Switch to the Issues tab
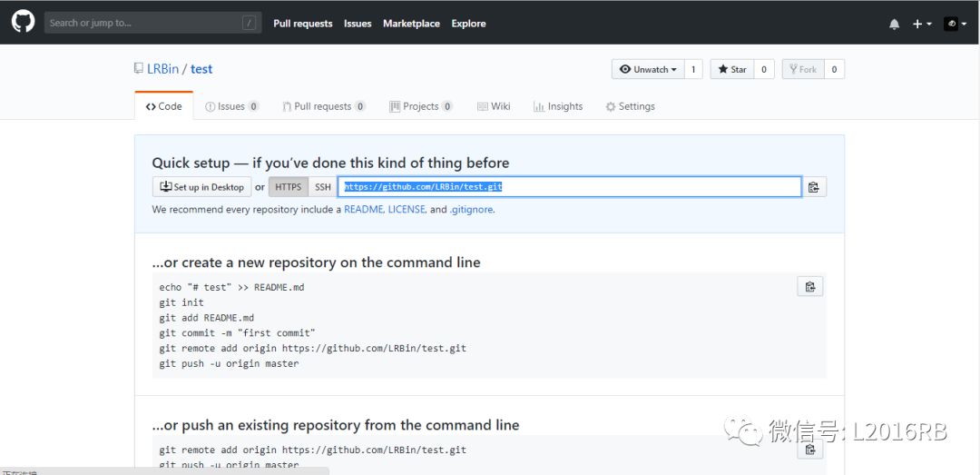Image resolution: width=980 pixels, height=475 pixels. coord(231,106)
